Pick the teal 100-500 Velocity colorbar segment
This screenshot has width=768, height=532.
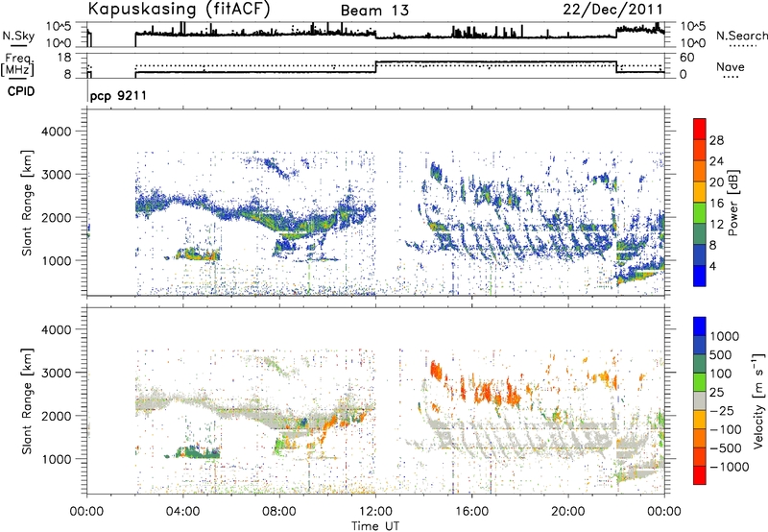point(700,364)
